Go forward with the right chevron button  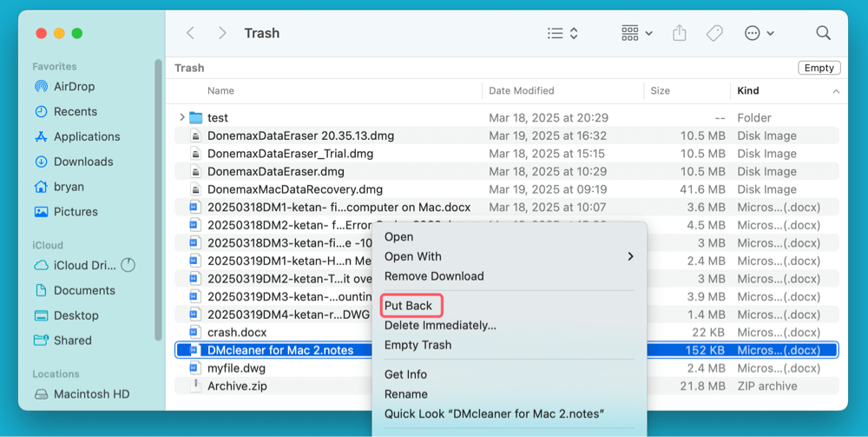222,33
